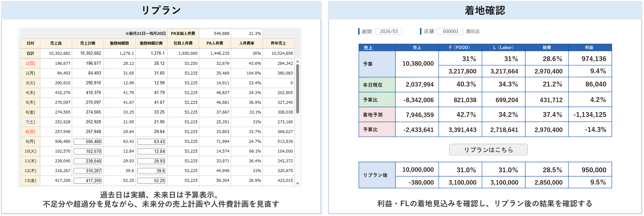Edit 売上計画 input for 11(水) 239,040
The image size is (644, 216).
point(88,161)
